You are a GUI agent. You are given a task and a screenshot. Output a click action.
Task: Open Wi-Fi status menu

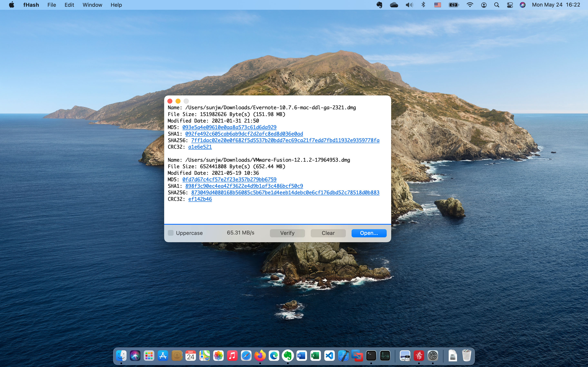coord(470,5)
